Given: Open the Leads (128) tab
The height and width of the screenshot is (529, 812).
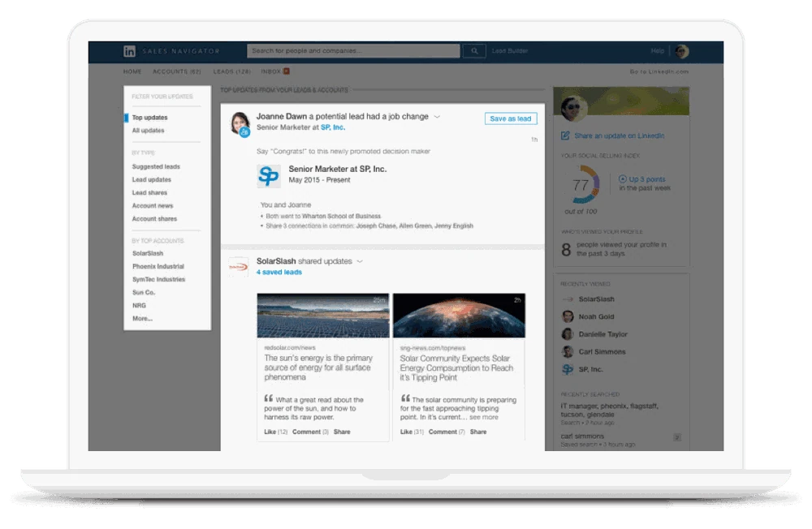Looking at the screenshot, I should click(232, 71).
